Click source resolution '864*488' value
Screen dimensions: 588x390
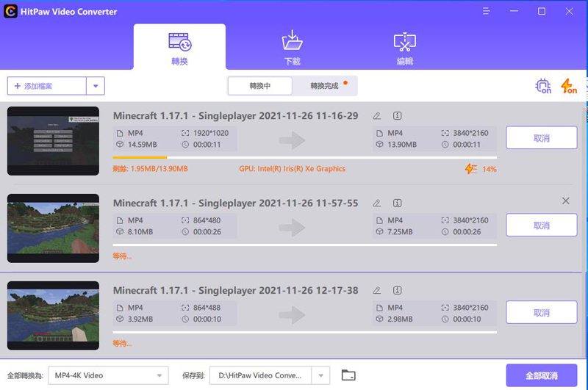click(207, 308)
